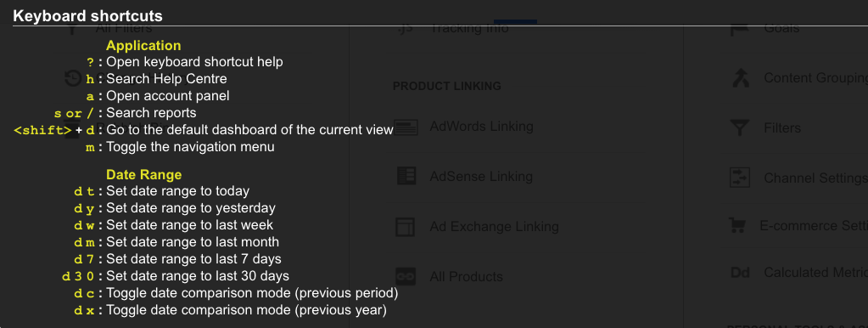Click the Calculated Metrics Dd icon

pyautogui.click(x=740, y=273)
